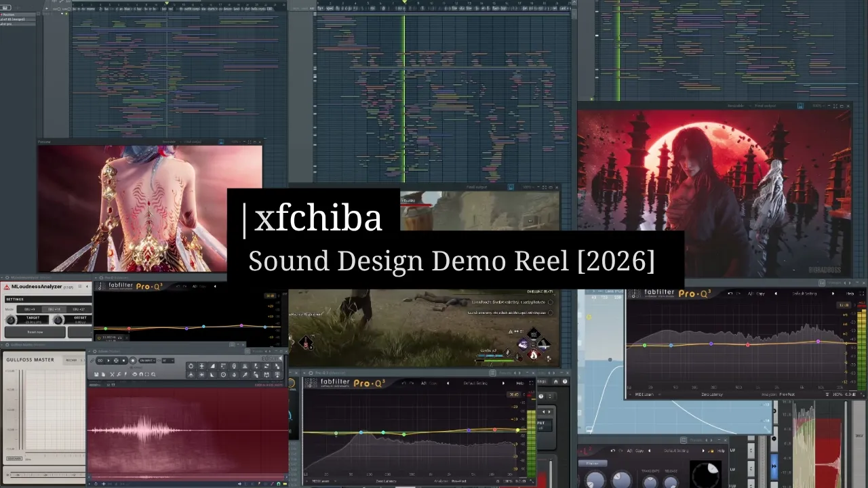Click the SIDECHAIN button in Gullfoss Master
Viewport: 868px width, 488px height.
(14, 459)
